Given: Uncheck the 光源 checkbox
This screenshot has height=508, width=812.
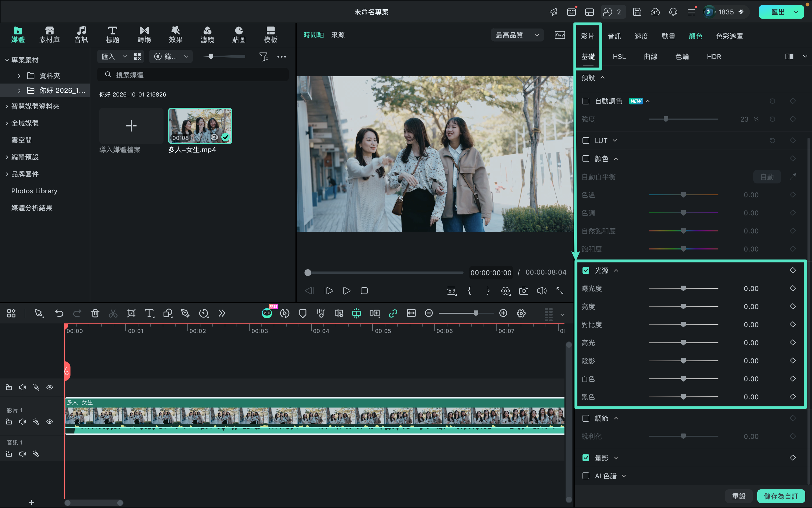Looking at the screenshot, I should coord(586,270).
